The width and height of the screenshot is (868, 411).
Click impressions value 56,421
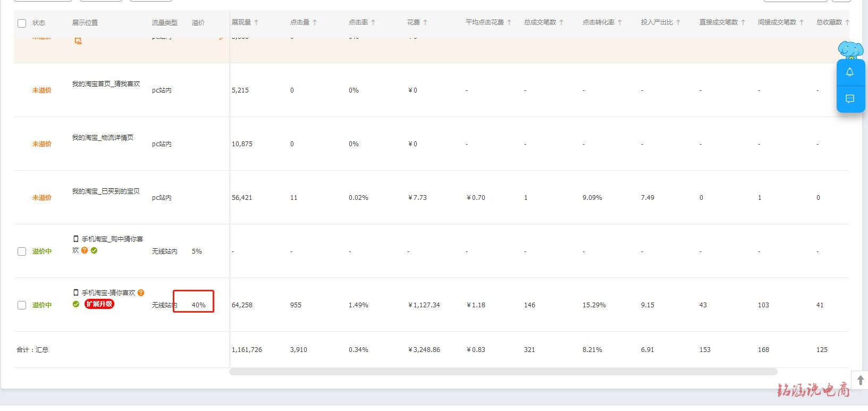pos(242,198)
